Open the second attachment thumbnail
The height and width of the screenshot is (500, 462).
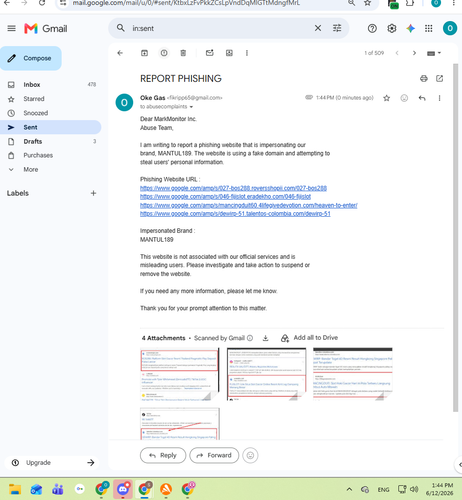tap(266, 374)
